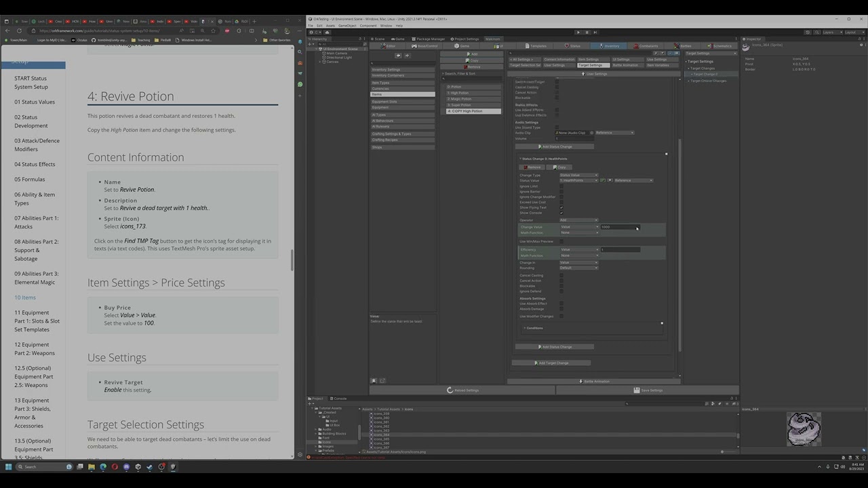Open the Operator dropdown set to Add
The width and height of the screenshot is (868, 488).
[x=578, y=220]
